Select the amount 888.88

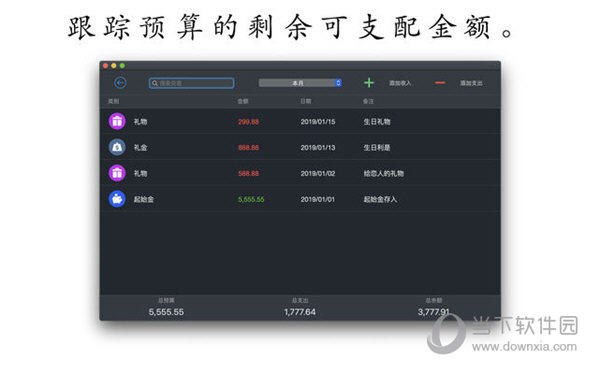click(248, 148)
